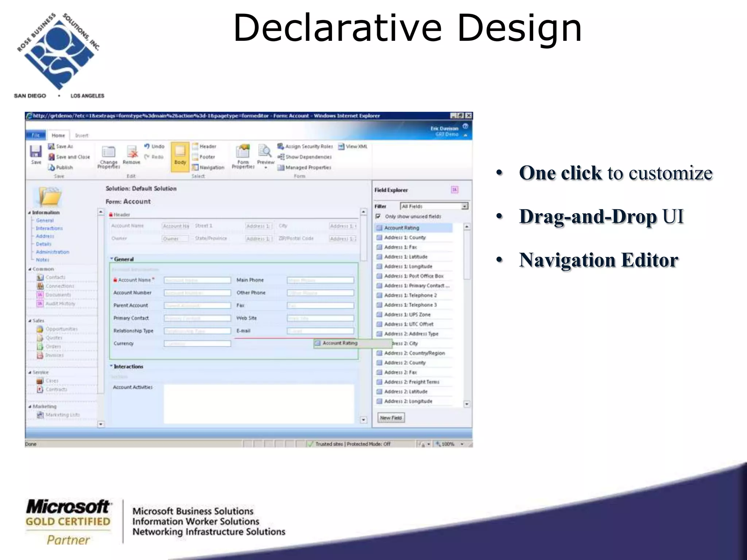The width and height of the screenshot is (747, 560).
Task: Click the Save floppy disk icon
Action: click(x=36, y=151)
